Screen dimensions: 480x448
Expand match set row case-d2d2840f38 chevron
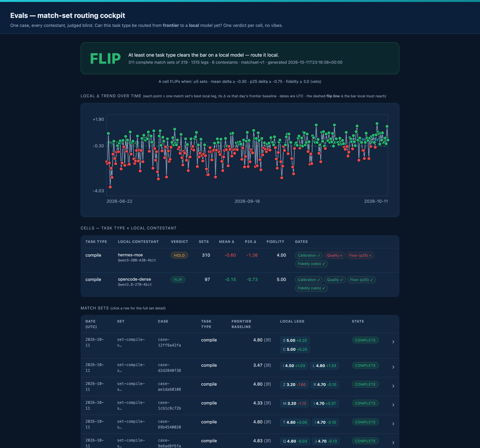tap(393, 367)
